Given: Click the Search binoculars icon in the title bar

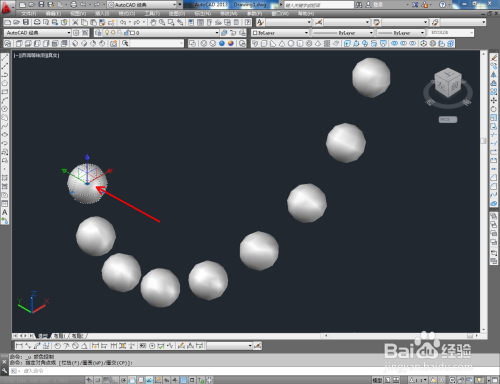Looking at the screenshot, I should click(x=359, y=5).
